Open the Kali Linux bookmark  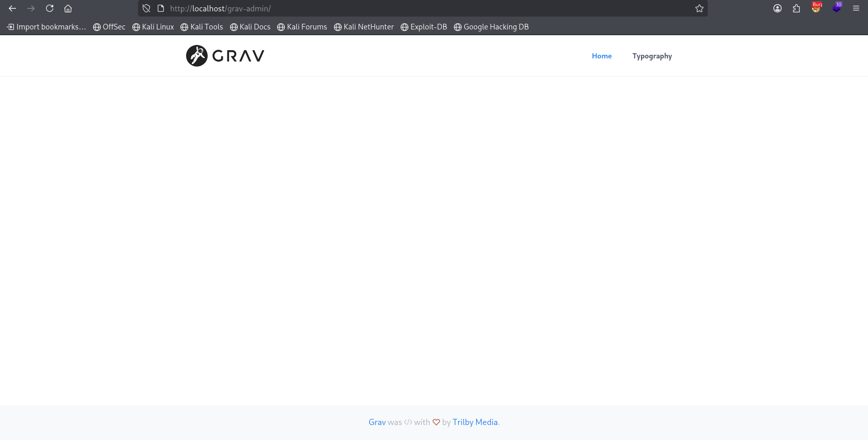[153, 27]
